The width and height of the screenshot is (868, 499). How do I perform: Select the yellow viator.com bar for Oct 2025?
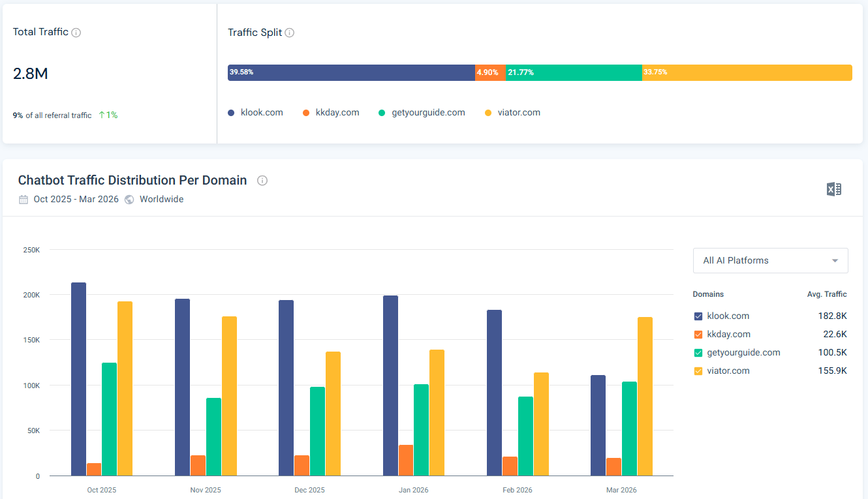point(125,389)
